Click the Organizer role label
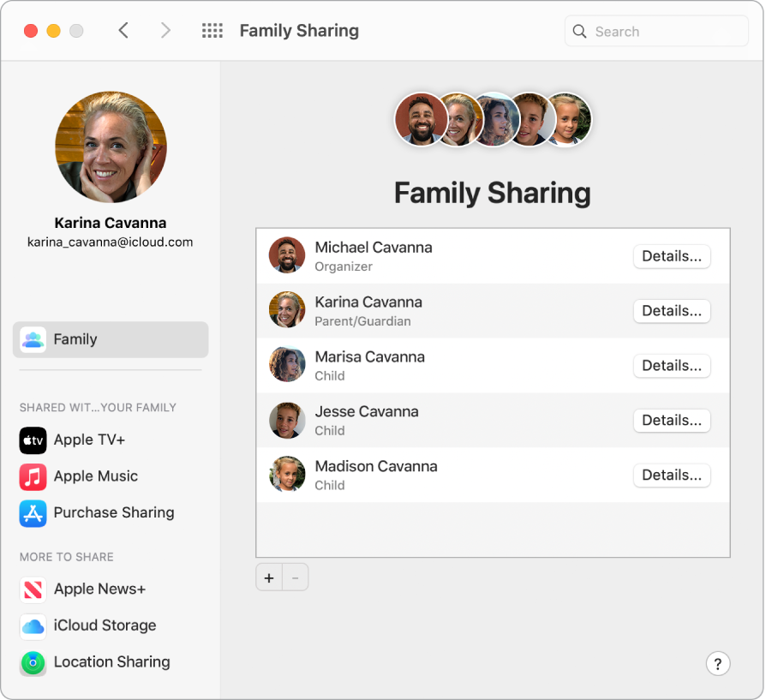The image size is (766, 700). tap(344, 266)
